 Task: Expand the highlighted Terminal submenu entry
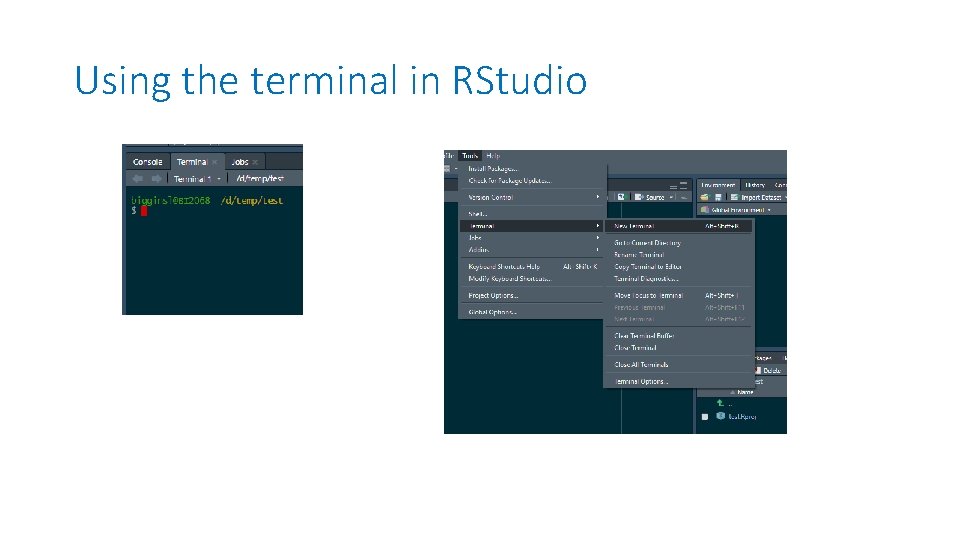click(533, 226)
